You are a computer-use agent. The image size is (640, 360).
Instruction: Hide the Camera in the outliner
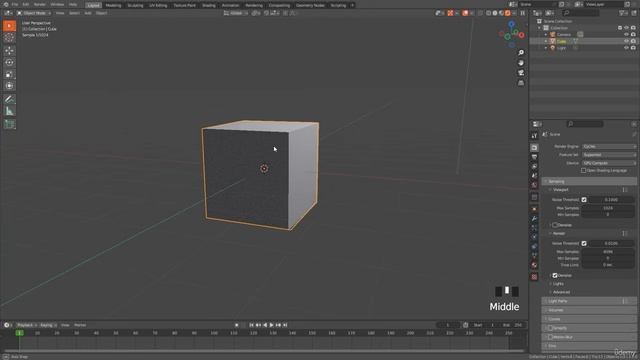(x=627, y=35)
